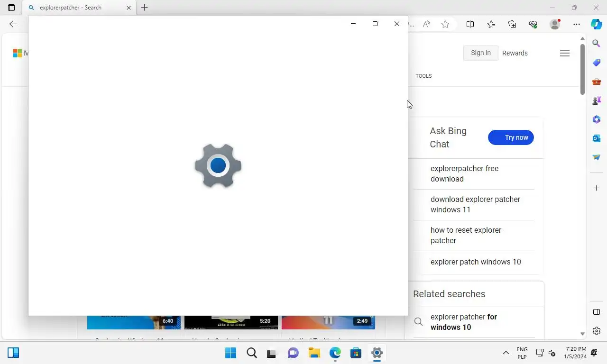This screenshot has height=364, width=607.
Task: Toggle Read aloud in Edge toolbar
Action: coord(426,24)
